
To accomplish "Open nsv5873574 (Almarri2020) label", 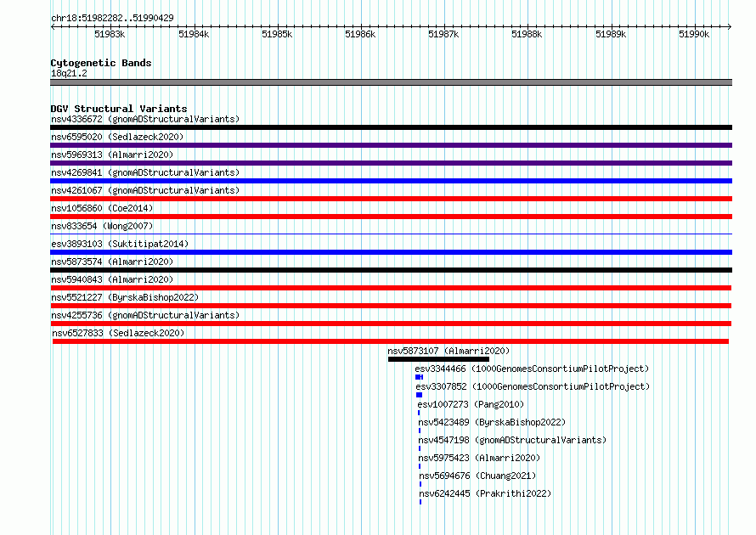I will pos(112,262).
